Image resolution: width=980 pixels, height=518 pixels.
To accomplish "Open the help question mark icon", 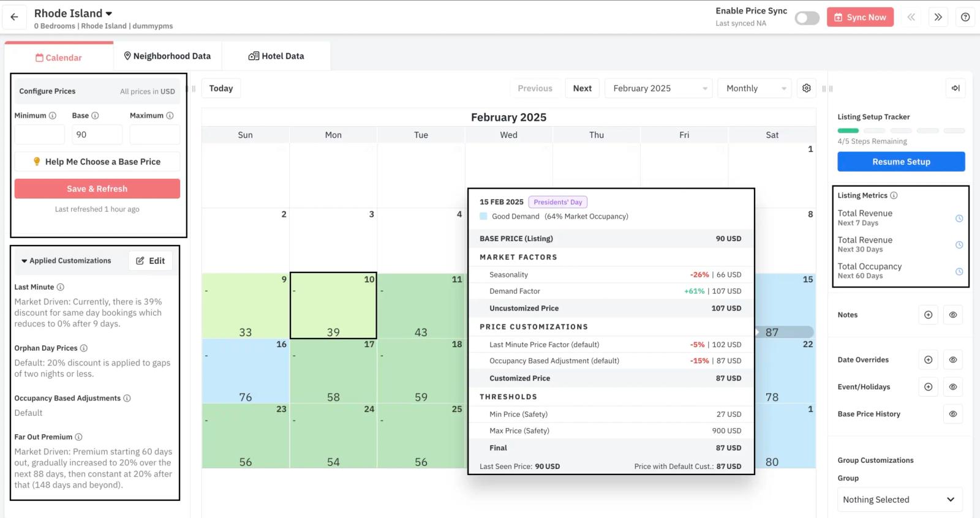I will (965, 17).
